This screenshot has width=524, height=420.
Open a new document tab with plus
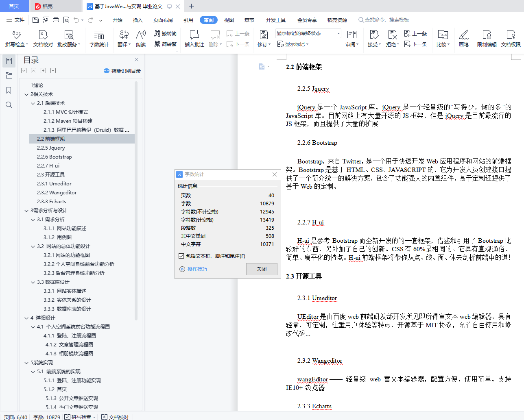click(192, 6)
